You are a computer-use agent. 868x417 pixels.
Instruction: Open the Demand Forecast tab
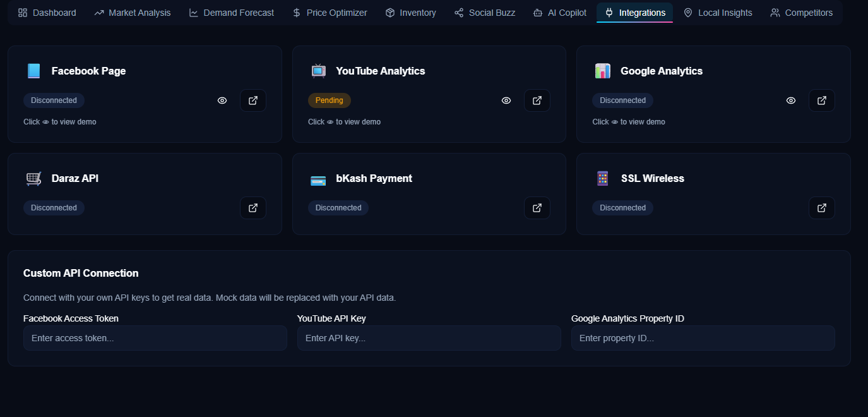pos(231,13)
